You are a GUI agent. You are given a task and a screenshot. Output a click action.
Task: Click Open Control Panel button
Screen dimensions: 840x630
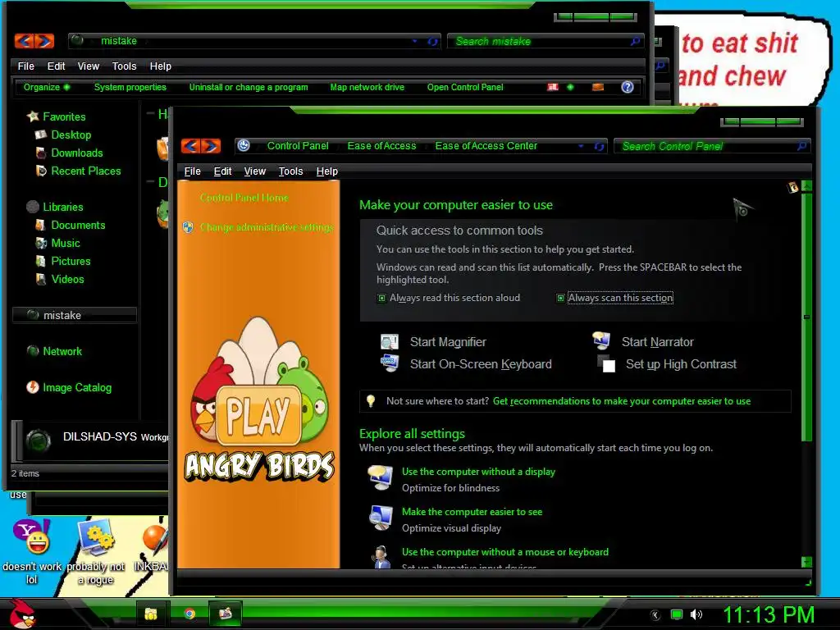tap(465, 87)
